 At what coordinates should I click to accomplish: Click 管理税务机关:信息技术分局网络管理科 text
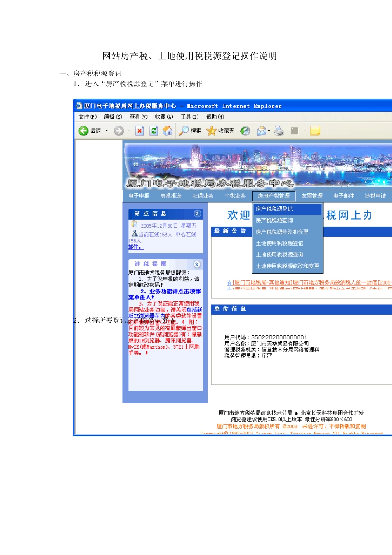tap(272, 350)
